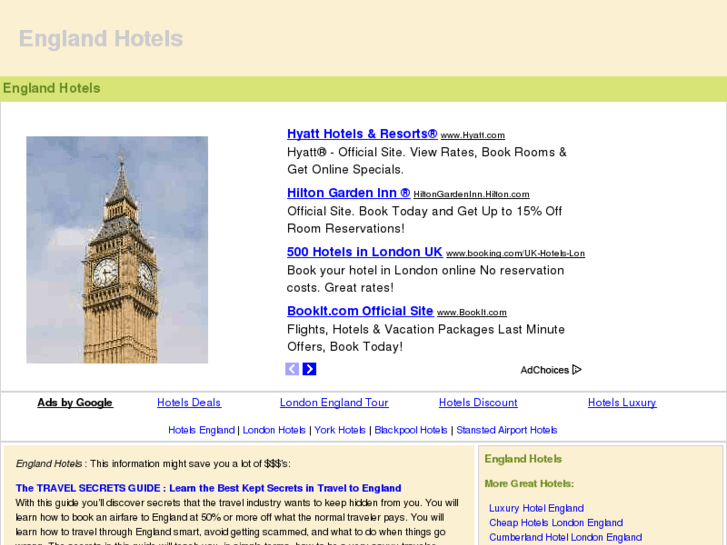Click the England Hotels site title header

(101, 38)
